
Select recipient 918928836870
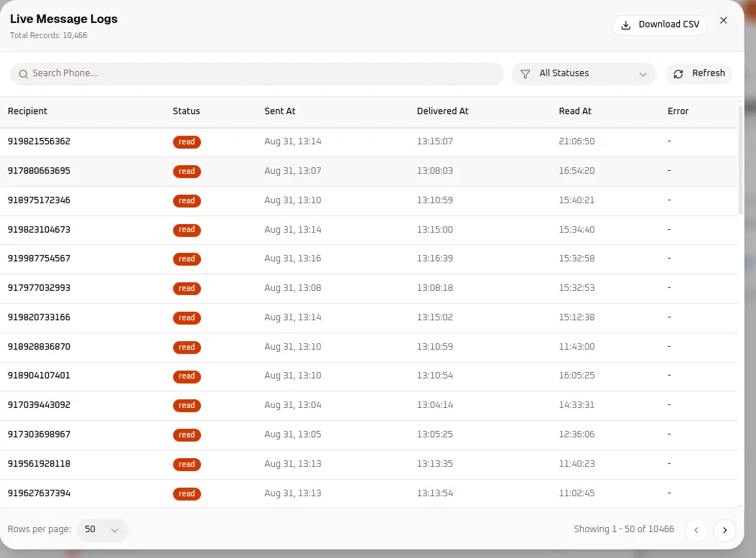click(39, 347)
